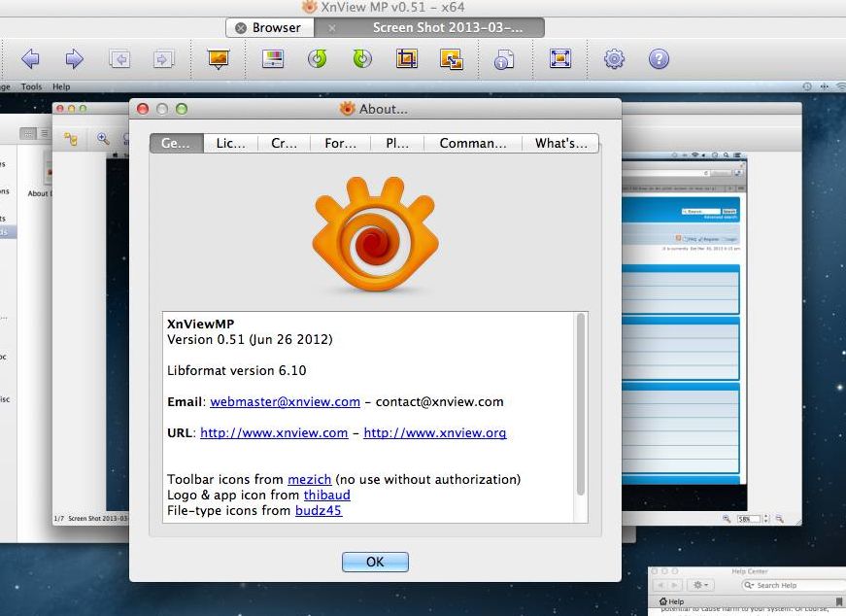The width and height of the screenshot is (846, 616).
Task: Open the http://www.xnview.com link
Action: pos(274,433)
